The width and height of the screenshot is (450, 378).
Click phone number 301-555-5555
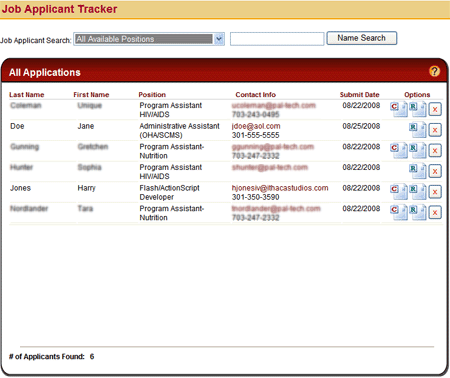point(256,135)
